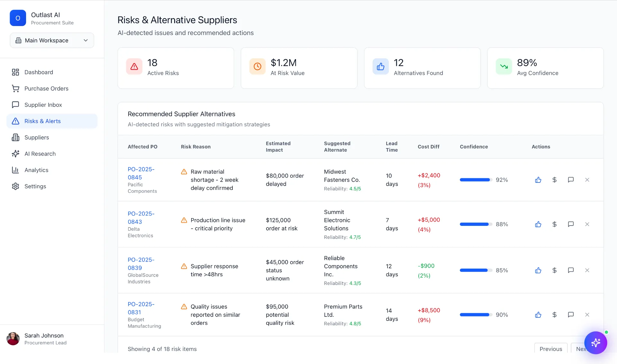Dismiss the PO-2025-0845 risk row
The image size is (617, 364).
(587, 180)
